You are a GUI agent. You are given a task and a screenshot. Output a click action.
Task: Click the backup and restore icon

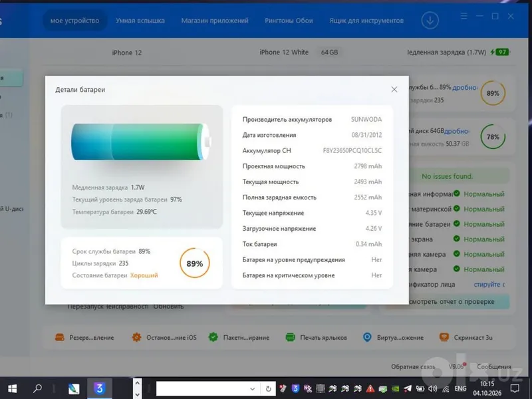point(60,337)
